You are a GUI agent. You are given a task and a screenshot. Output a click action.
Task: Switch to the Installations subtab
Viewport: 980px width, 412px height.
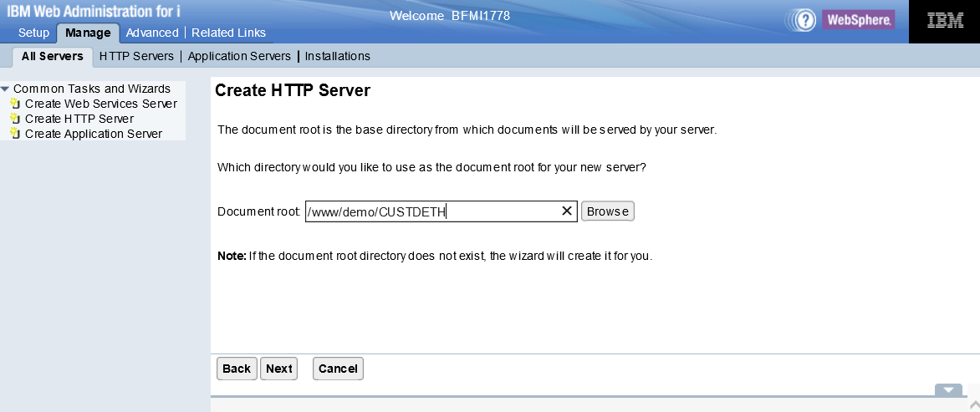pyautogui.click(x=338, y=56)
